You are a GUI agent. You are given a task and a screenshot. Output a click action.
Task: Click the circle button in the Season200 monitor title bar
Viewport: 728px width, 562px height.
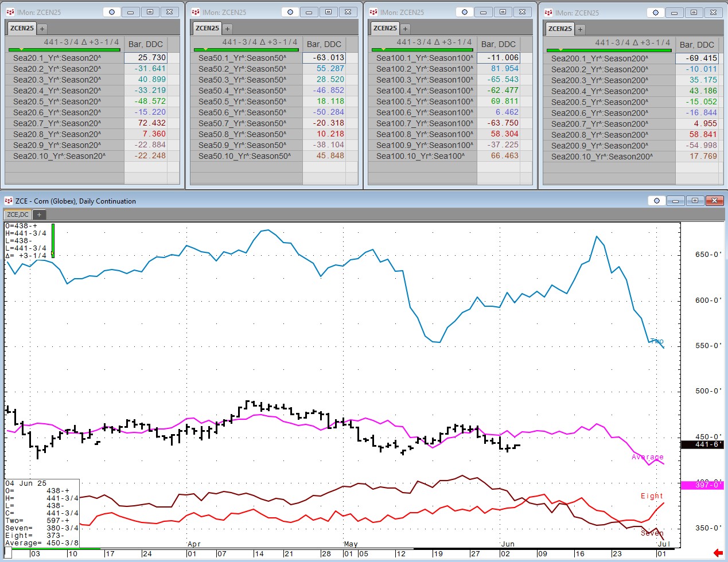click(656, 13)
